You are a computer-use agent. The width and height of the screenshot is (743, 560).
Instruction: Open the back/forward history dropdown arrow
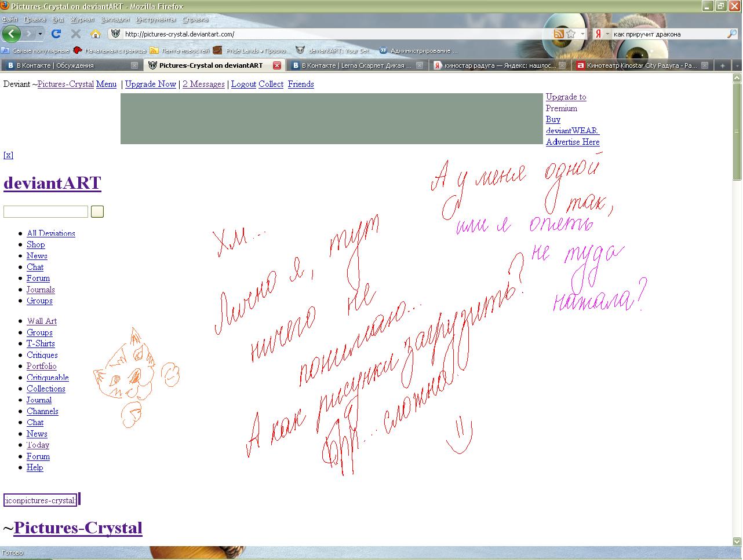[x=40, y=34]
